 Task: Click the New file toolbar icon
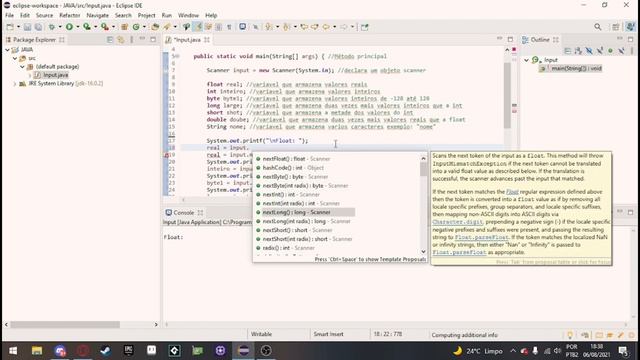[x=10, y=27]
